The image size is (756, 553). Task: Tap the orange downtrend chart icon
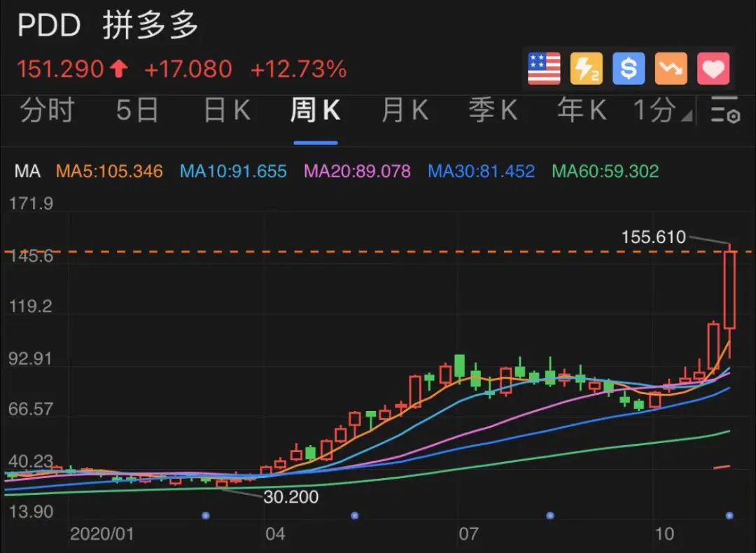671,69
